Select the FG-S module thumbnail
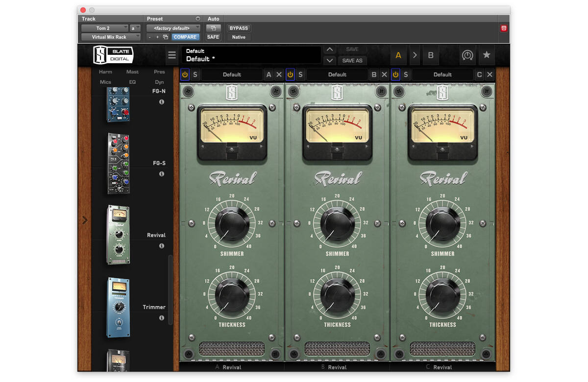Image resolution: width=588 pixels, height=382 pixels. 118,164
